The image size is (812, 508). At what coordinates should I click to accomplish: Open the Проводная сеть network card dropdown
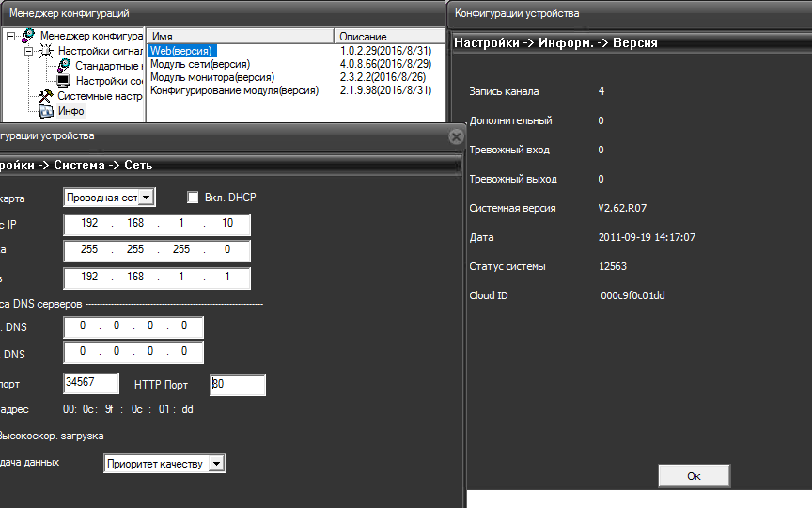pos(147,198)
